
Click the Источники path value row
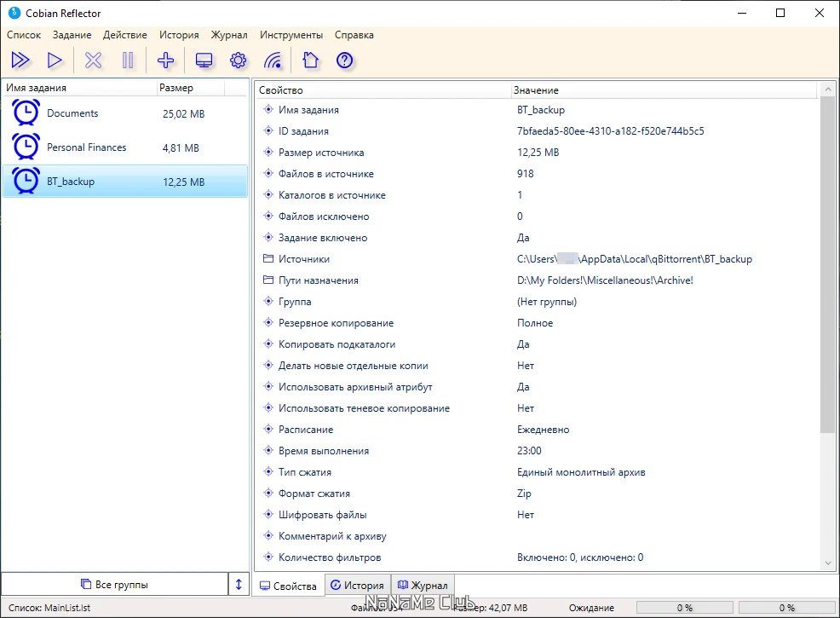[x=634, y=259]
